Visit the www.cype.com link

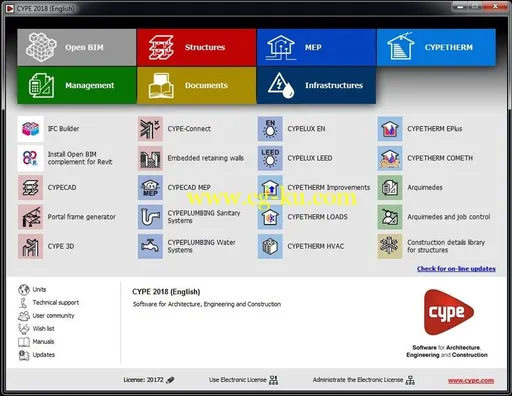[x=471, y=380]
